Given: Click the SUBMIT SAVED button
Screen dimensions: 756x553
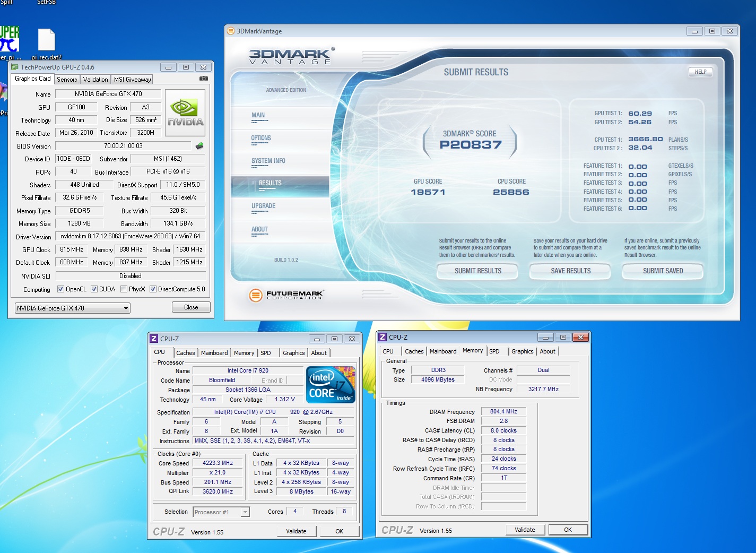Looking at the screenshot, I should tap(663, 271).
